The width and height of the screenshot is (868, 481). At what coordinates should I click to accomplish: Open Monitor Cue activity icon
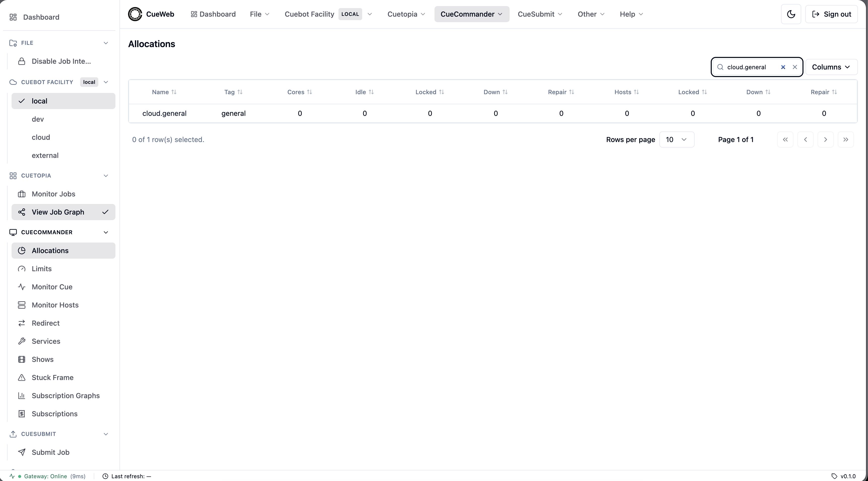(x=22, y=287)
